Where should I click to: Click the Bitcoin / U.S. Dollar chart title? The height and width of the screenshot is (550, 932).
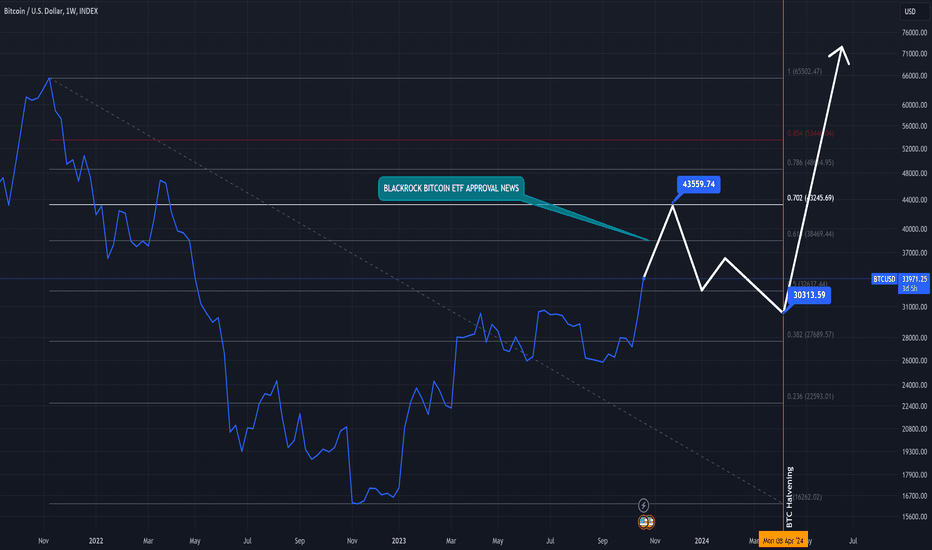[51, 11]
